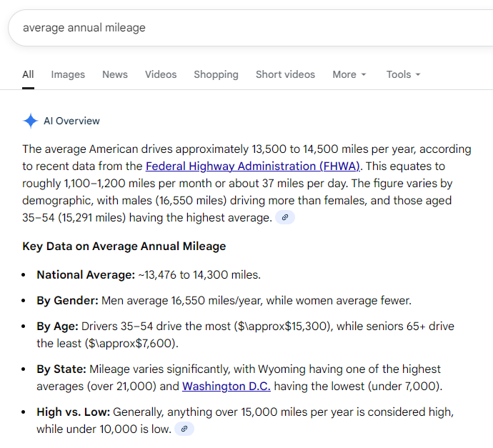Click the AI Overview sparkle icon
The width and height of the screenshot is (493, 448).
point(31,121)
